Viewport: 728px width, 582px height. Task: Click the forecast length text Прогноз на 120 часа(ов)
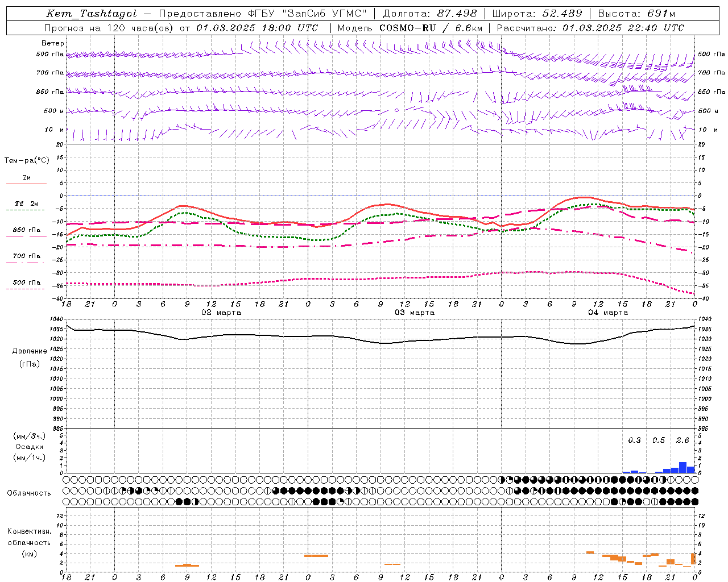point(110,28)
